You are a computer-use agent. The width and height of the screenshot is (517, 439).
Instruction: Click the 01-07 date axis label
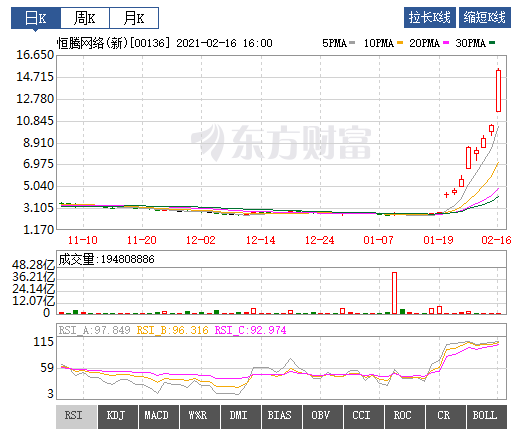[x=379, y=240]
